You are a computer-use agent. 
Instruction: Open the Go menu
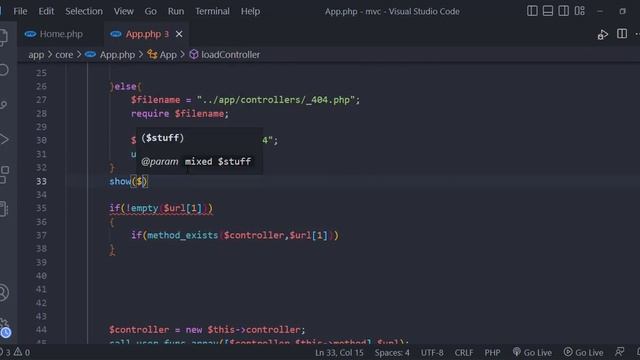(x=150, y=11)
